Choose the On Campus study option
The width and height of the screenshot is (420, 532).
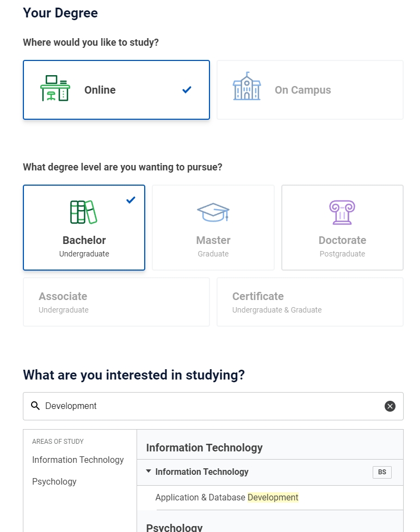tap(310, 90)
